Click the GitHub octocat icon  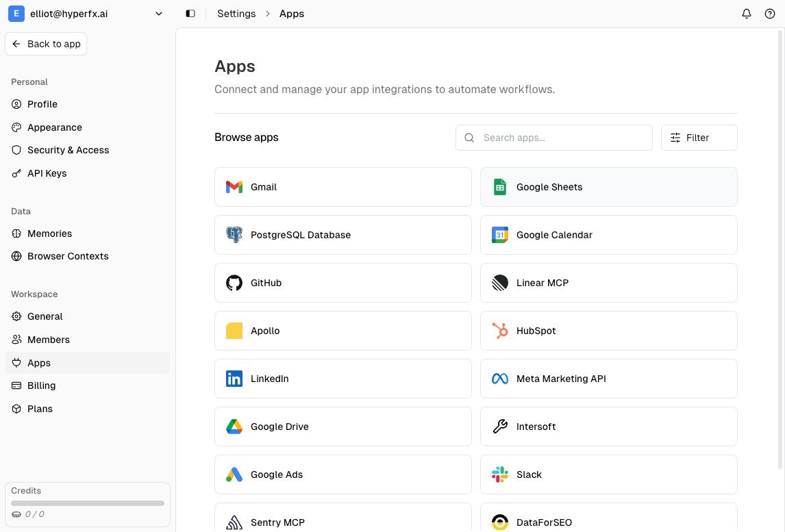pos(234,283)
